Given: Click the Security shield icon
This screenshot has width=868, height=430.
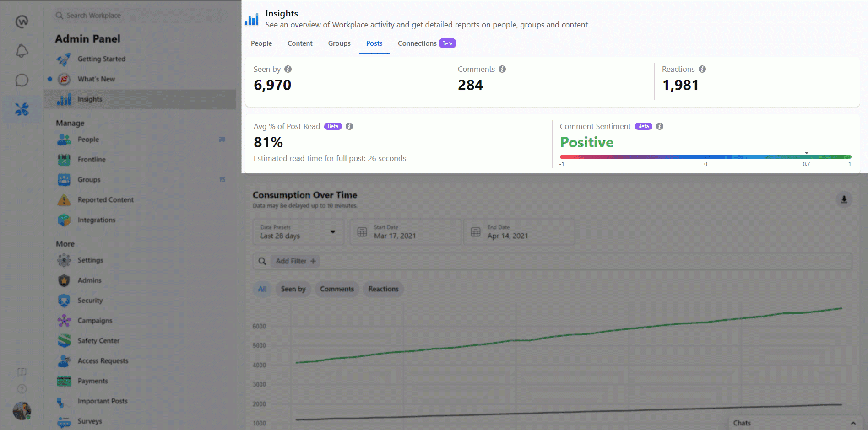Looking at the screenshot, I should [x=64, y=301].
